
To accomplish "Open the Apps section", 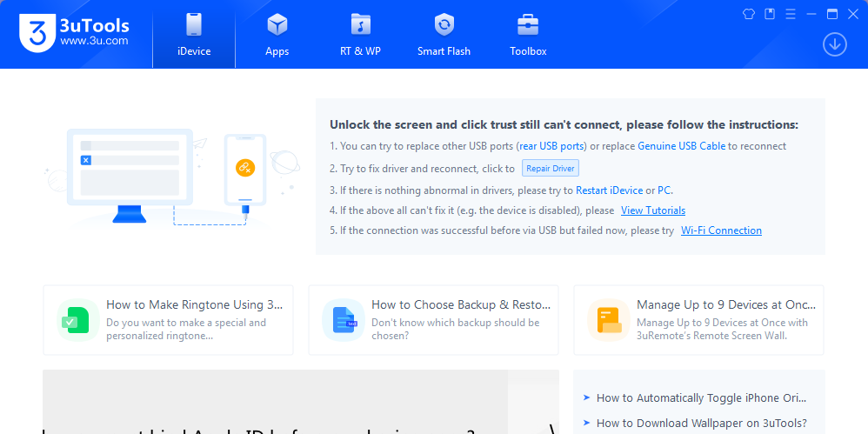I will [277, 35].
